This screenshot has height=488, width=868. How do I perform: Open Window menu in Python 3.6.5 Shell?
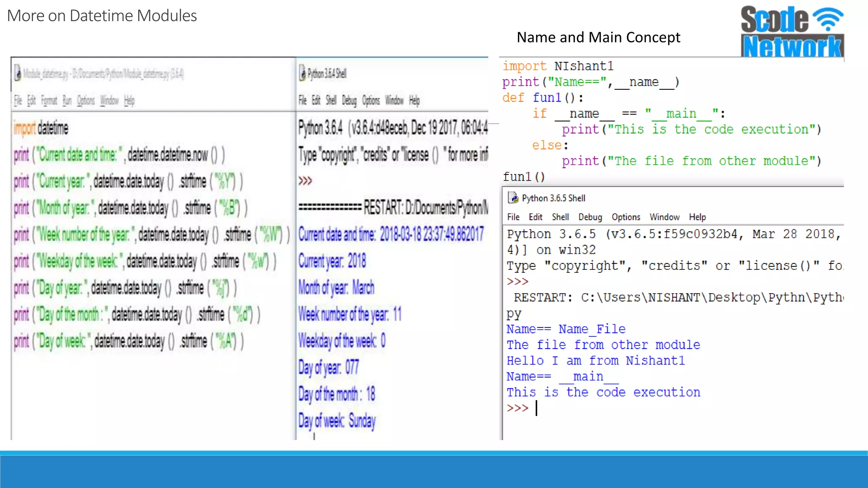click(x=665, y=217)
